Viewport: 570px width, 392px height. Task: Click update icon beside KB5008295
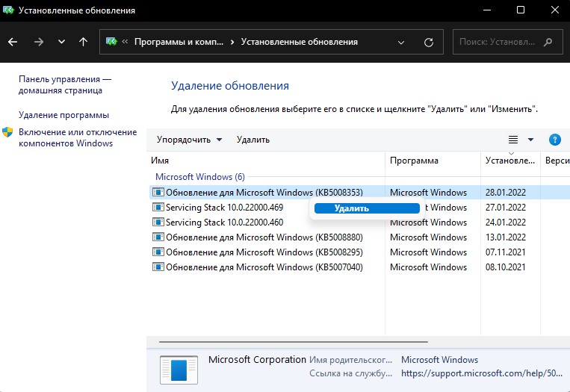[x=158, y=252]
